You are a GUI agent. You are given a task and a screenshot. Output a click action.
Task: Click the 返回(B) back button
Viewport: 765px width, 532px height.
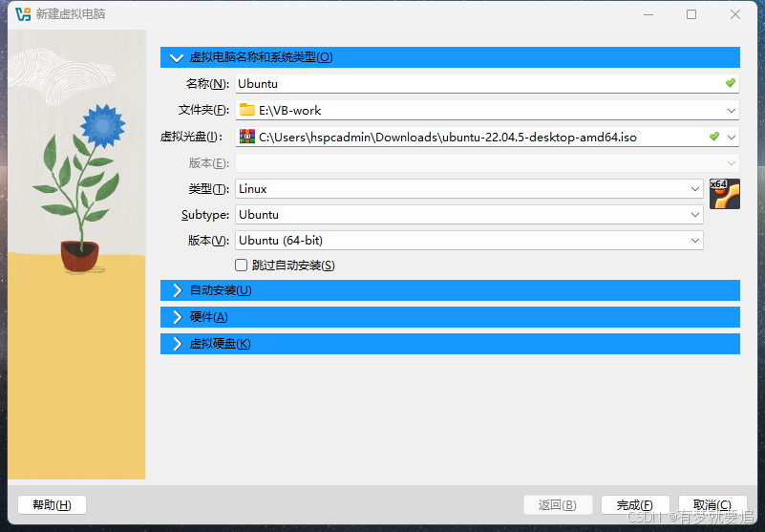click(x=558, y=504)
